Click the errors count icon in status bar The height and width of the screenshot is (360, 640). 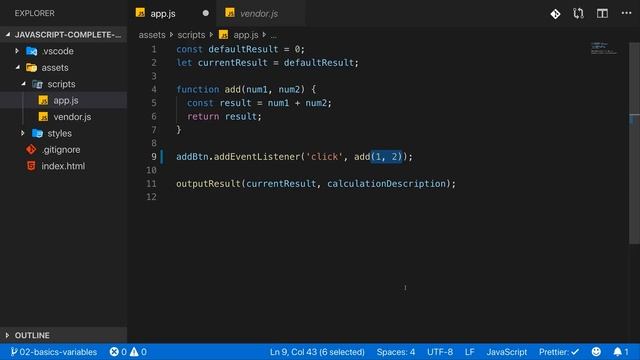(114, 351)
